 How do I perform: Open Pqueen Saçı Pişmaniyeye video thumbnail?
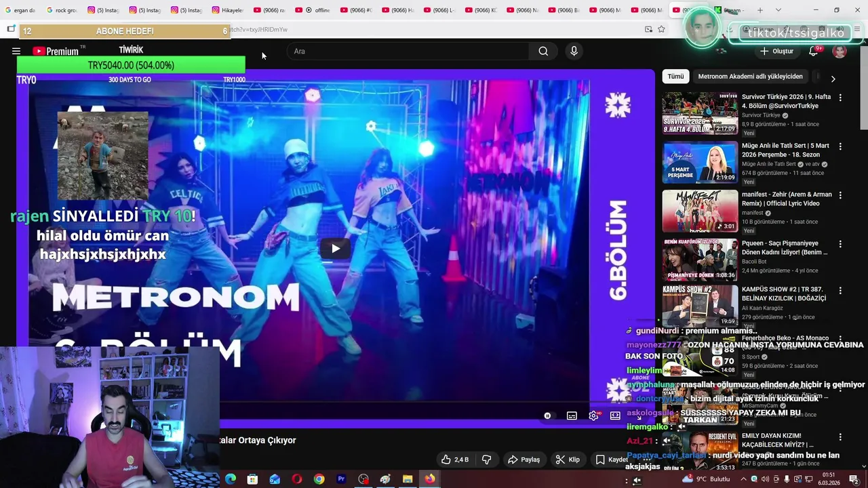coord(700,260)
